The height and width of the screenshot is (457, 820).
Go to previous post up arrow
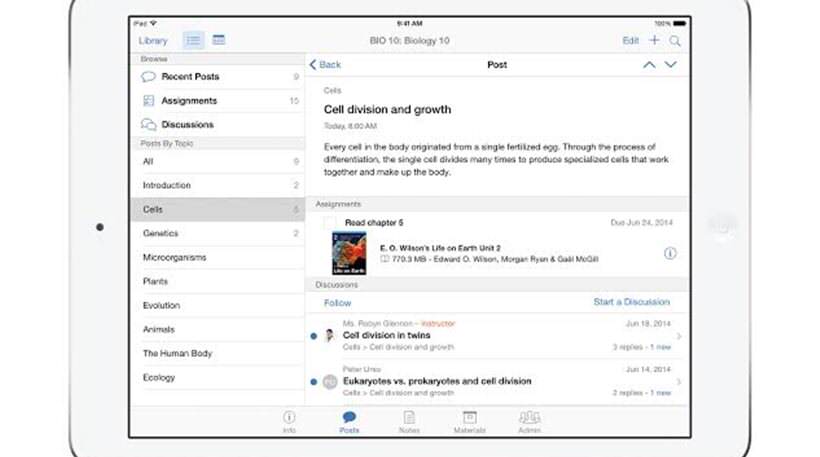point(649,65)
